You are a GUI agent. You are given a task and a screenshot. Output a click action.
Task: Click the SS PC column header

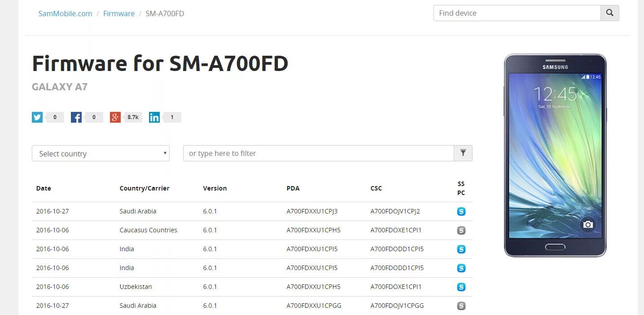click(461, 188)
